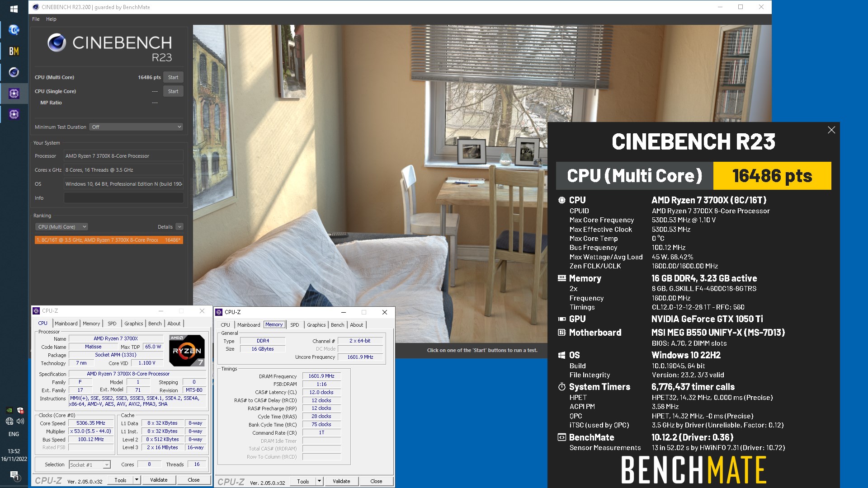Select the 8C/16T ranking entry row

point(108,240)
